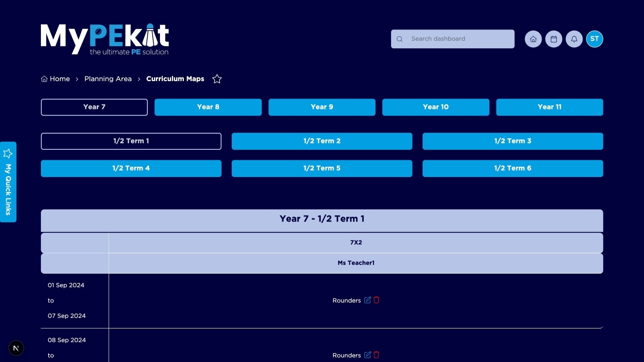The height and width of the screenshot is (362, 644).
Task: Edit the first Rounders entry
Action: 368,300
